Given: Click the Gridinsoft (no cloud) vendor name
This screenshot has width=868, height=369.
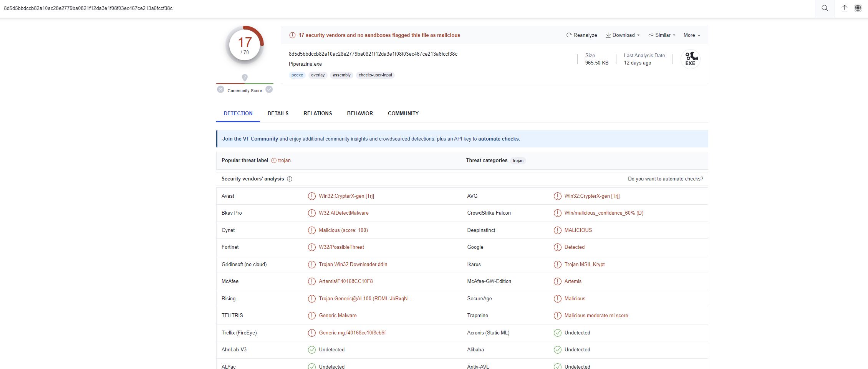Looking at the screenshot, I should 244,265.
